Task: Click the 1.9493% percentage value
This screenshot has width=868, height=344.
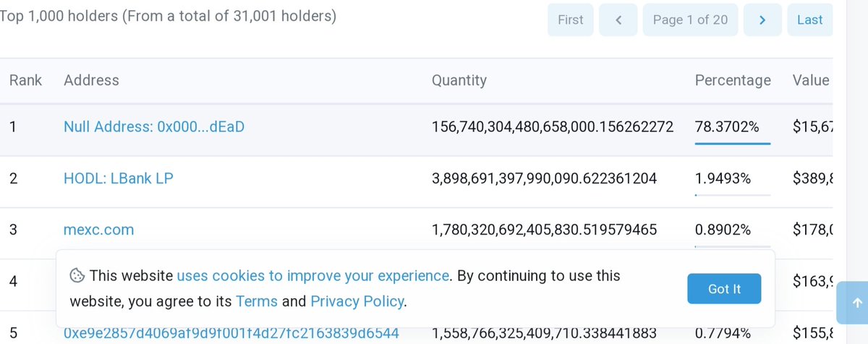Action: click(723, 178)
